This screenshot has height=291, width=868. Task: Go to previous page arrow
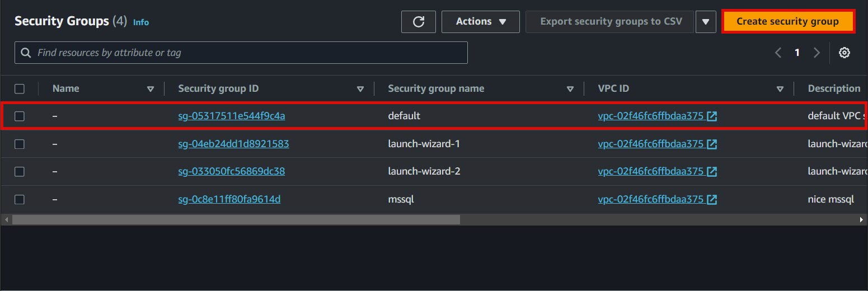pyautogui.click(x=778, y=53)
